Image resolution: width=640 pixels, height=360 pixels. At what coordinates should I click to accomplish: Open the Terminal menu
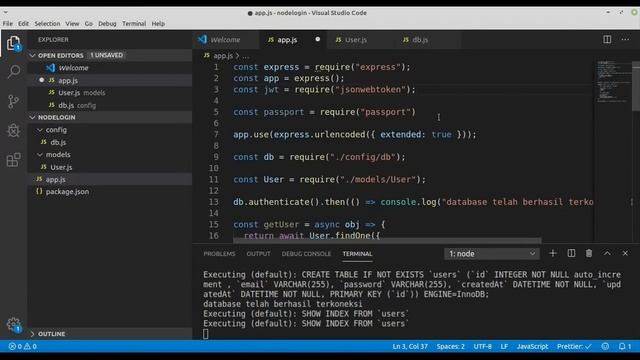(134, 24)
